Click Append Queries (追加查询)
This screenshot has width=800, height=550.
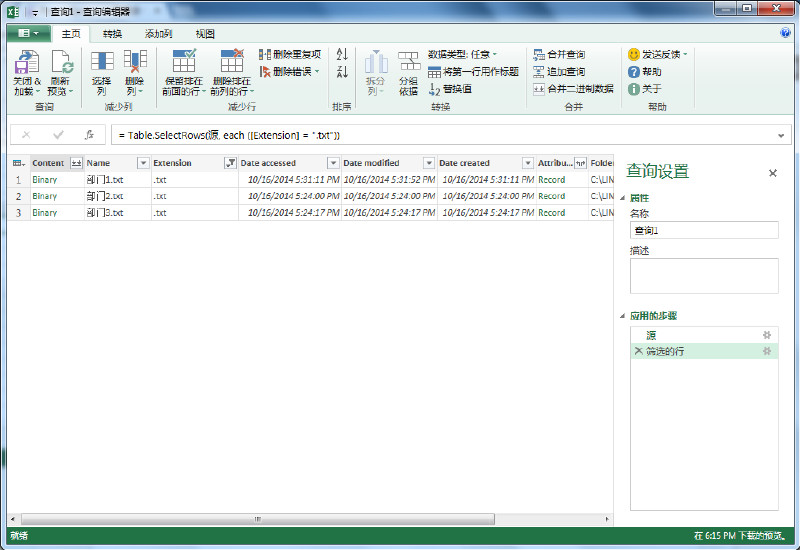559,71
